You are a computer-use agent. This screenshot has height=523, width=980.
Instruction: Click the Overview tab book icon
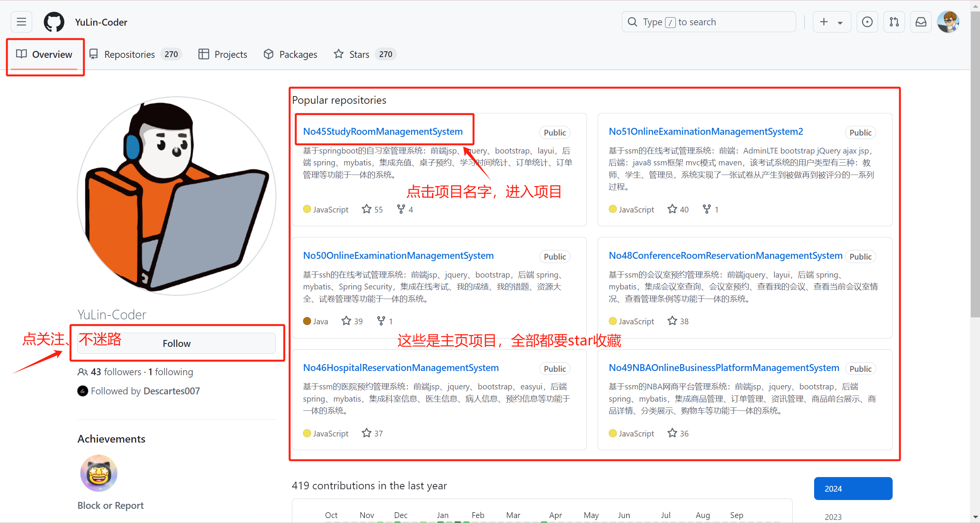[21, 54]
